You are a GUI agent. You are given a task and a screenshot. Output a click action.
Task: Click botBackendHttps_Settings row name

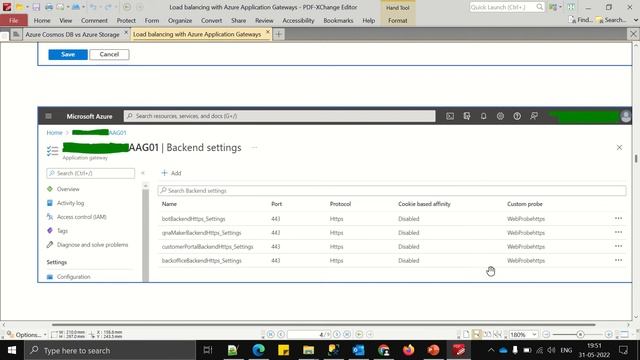pos(193,219)
